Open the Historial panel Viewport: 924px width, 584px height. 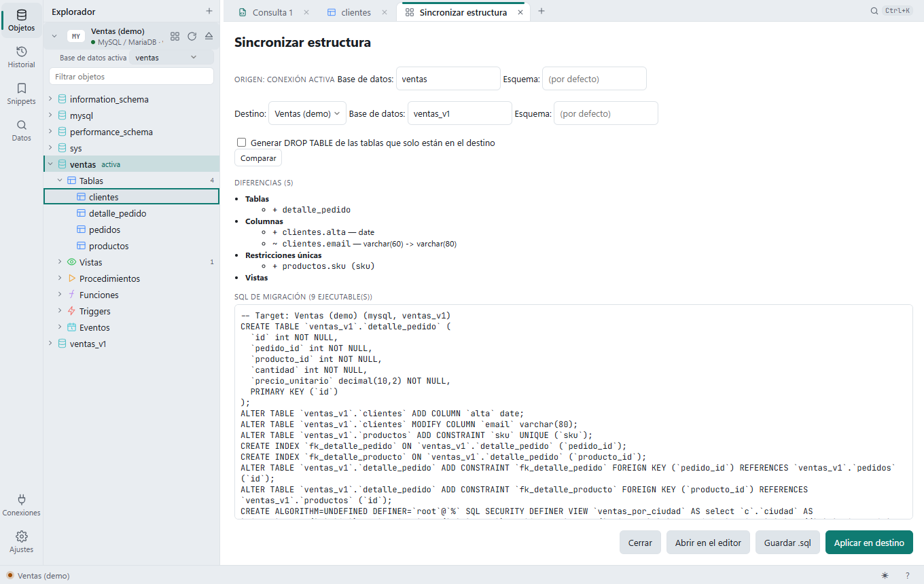pyautogui.click(x=21, y=57)
